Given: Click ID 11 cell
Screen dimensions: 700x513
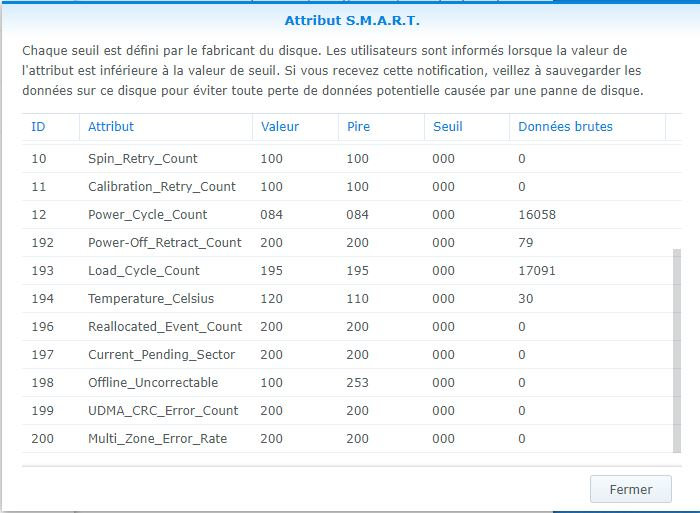Looking at the screenshot, I should click(39, 187).
